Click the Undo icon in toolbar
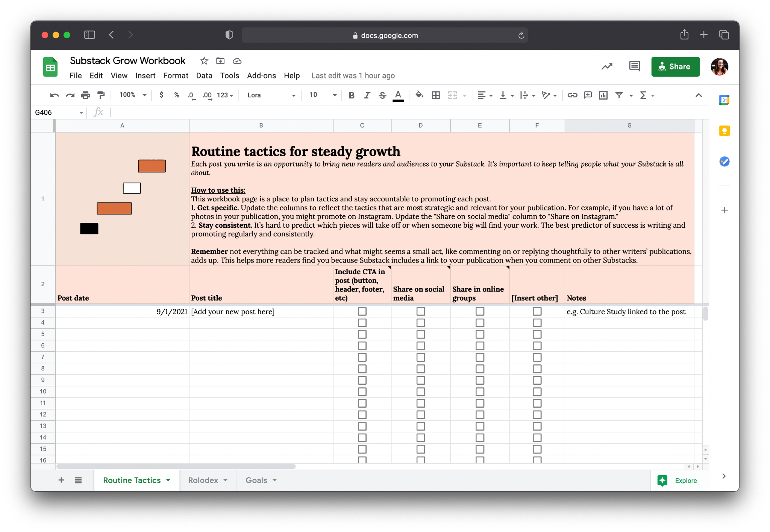The width and height of the screenshot is (770, 532). point(55,95)
